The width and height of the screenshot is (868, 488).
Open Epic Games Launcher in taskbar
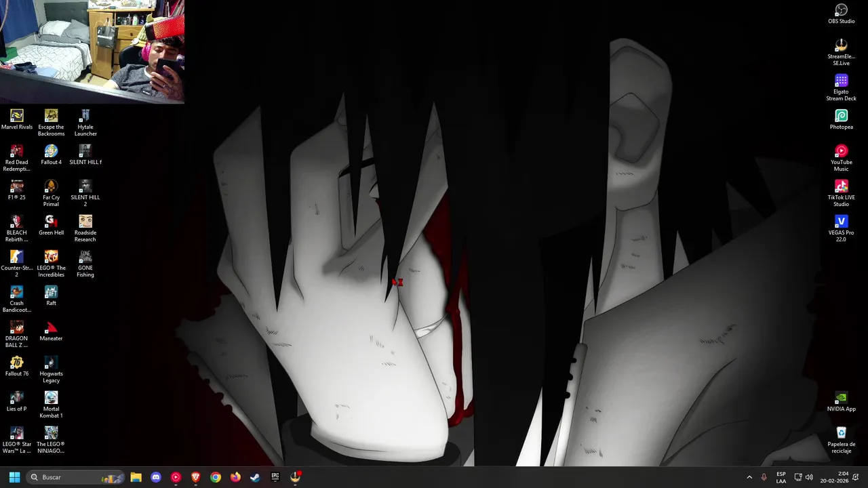point(275,477)
